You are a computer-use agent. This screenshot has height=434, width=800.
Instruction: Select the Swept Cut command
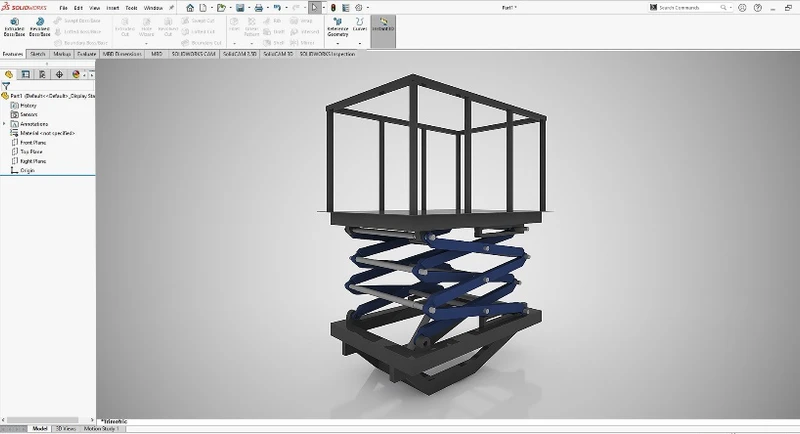[x=198, y=20]
